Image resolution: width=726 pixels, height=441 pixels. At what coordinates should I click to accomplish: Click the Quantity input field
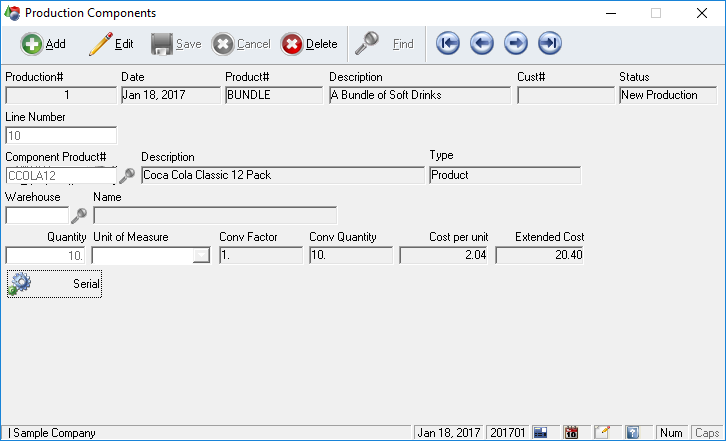coord(46,255)
